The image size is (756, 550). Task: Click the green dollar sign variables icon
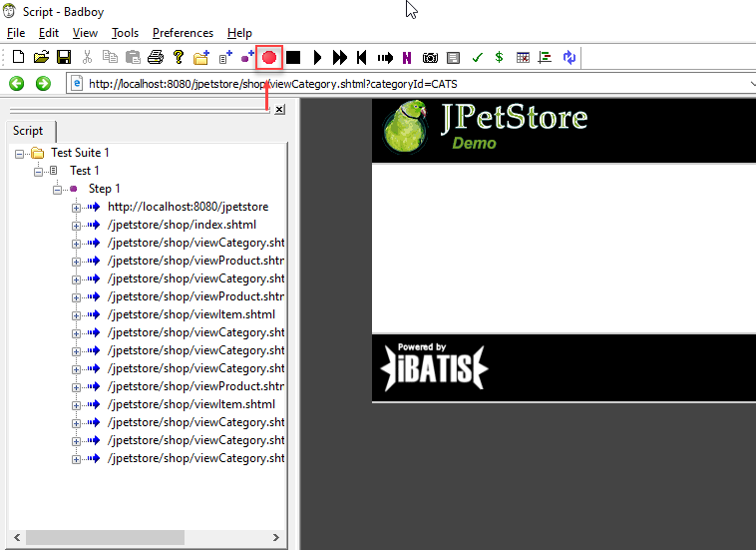click(499, 58)
